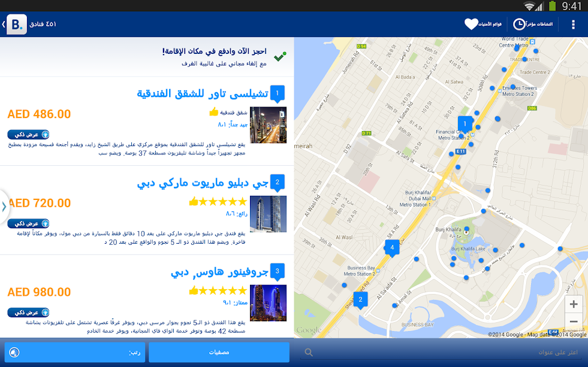This screenshot has height=367, width=588.
Task: Tap number 1 badge beside first hotel
Action: tap(277, 93)
